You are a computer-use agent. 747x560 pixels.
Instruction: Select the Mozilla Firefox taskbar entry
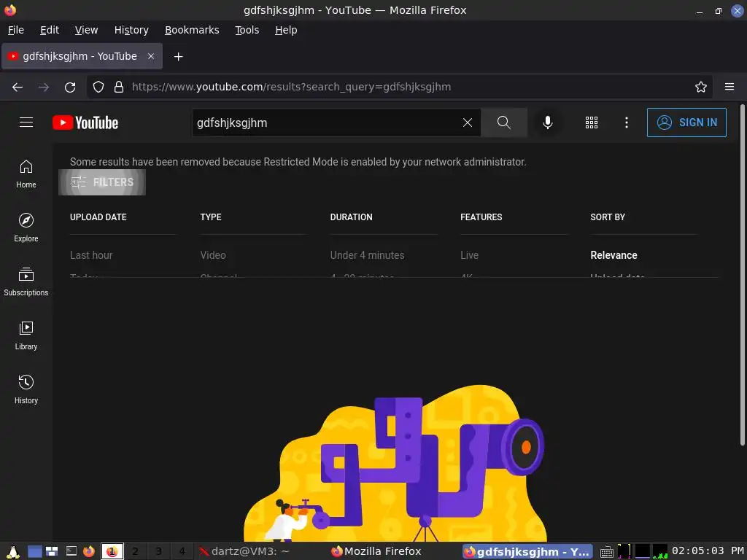[376, 551]
